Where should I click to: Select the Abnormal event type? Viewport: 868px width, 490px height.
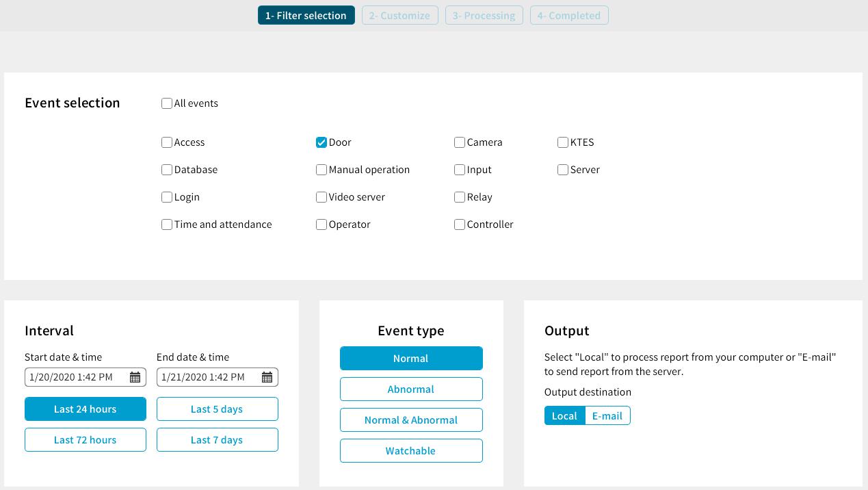410,389
